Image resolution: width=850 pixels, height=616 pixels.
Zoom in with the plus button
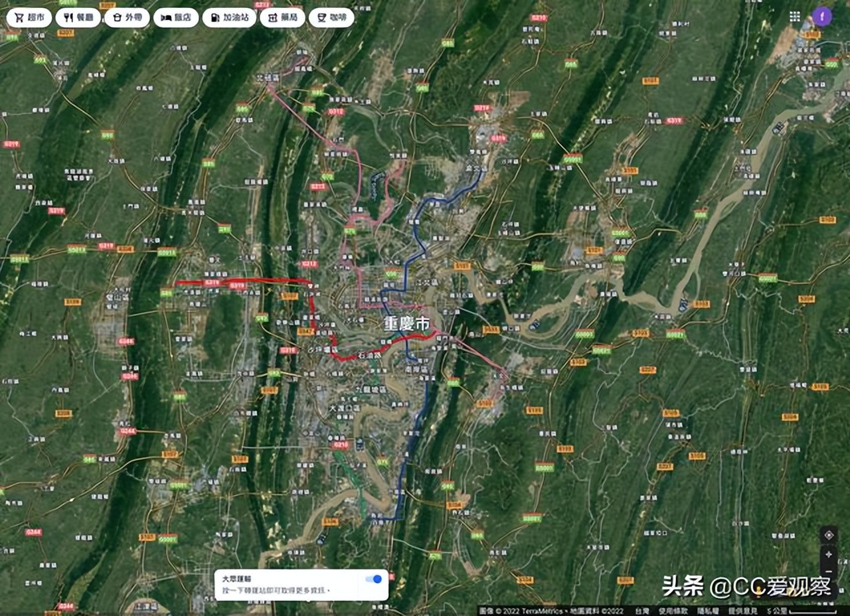828,554
